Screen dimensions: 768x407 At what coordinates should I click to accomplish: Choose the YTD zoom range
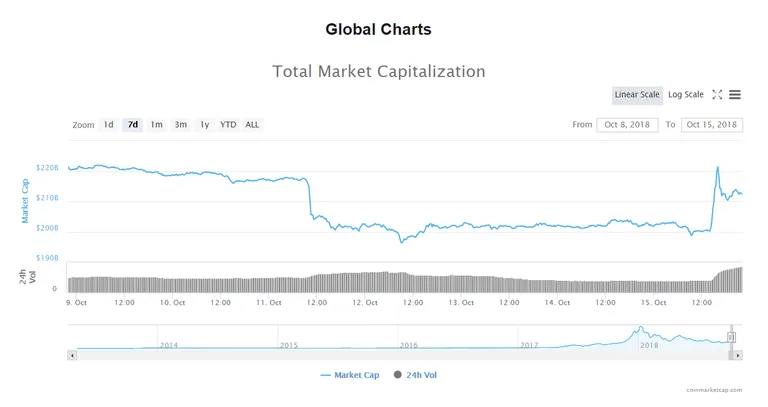coord(228,125)
